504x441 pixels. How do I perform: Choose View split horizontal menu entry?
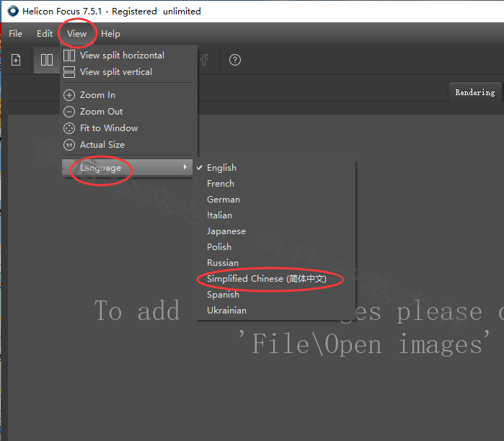pyautogui.click(x=128, y=55)
